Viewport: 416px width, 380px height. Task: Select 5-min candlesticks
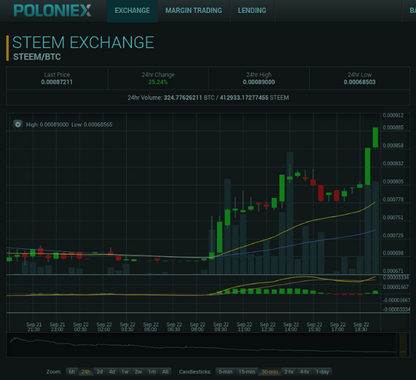click(x=226, y=372)
